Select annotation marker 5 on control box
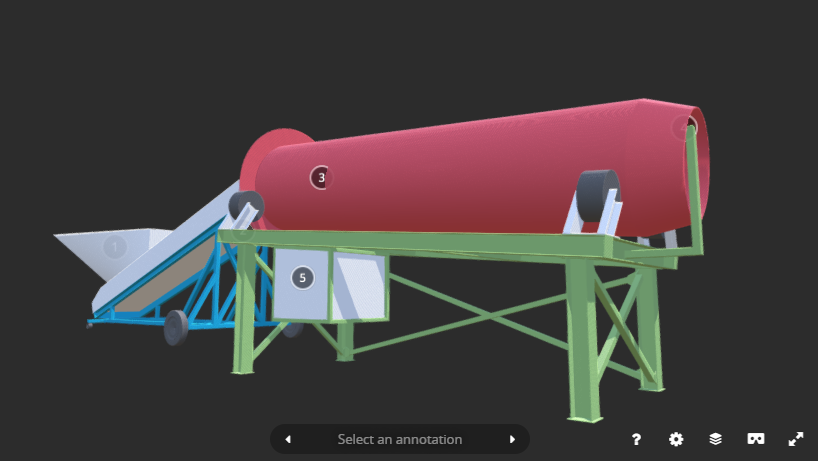 pyautogui.click(x=302, y=277)
